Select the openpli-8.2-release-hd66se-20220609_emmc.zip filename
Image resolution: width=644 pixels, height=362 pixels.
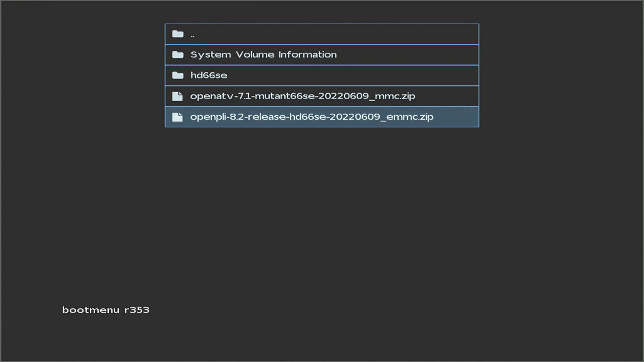click(312, 117)
